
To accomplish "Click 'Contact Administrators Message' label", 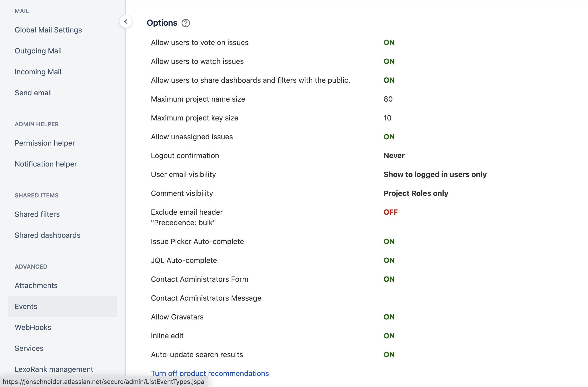I will (206, 298).
